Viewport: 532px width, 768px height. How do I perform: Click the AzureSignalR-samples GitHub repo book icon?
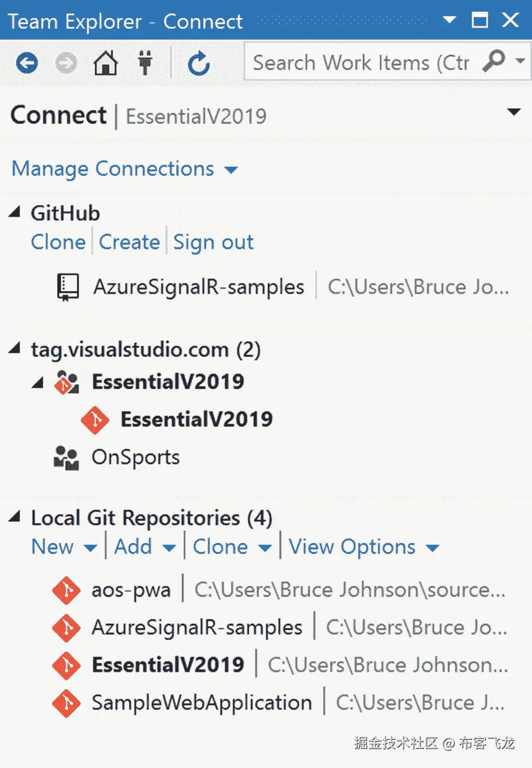click(x=68, y=287)
